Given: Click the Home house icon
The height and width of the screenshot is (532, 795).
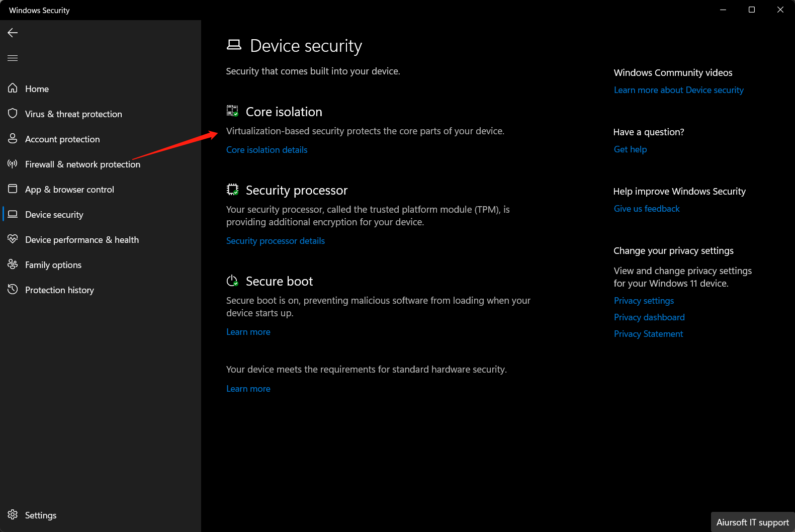Looking at the screenshot, I should click(13, 88).
